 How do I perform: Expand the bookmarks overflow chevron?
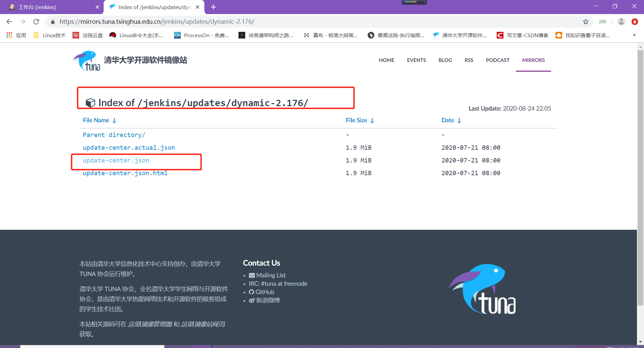(x=634, y=35)
